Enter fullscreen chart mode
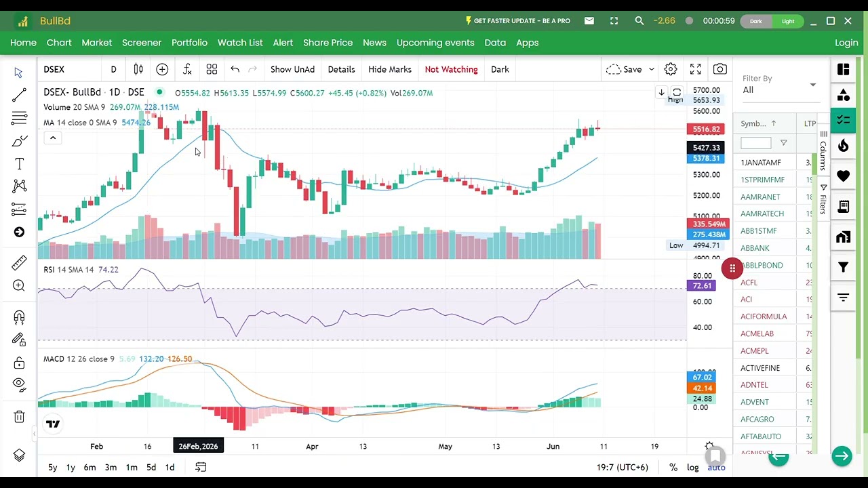Viewport: 868px width, 488px height. point(695,69)
